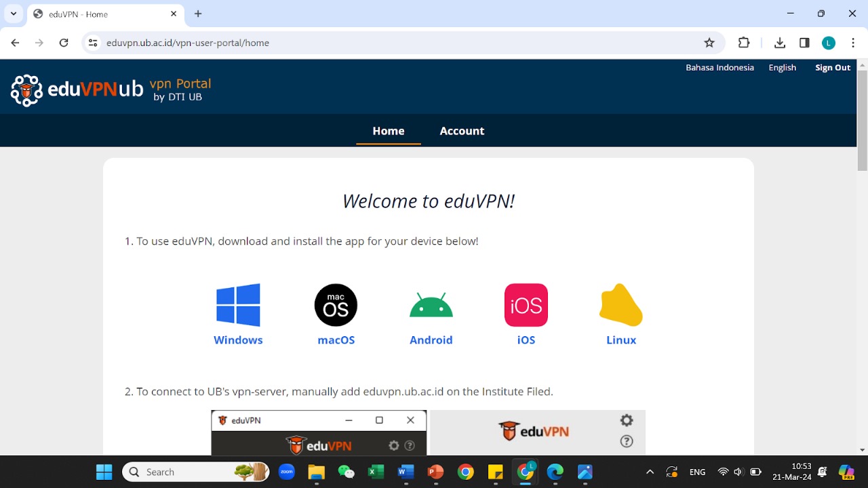Open the active Chrome taskbar icon with profile badge
Image resolution: width=868 pixels, height=488 pixels.
point(526,472)
